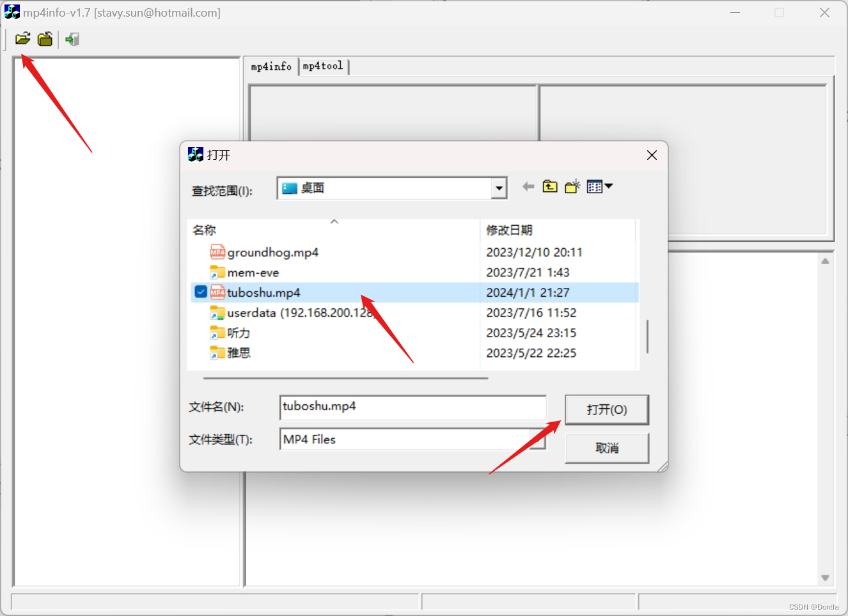The height and width of the screenshot is (616, 848).
Task: Open the views dropdown arrow menu
Action: [608, 186]
